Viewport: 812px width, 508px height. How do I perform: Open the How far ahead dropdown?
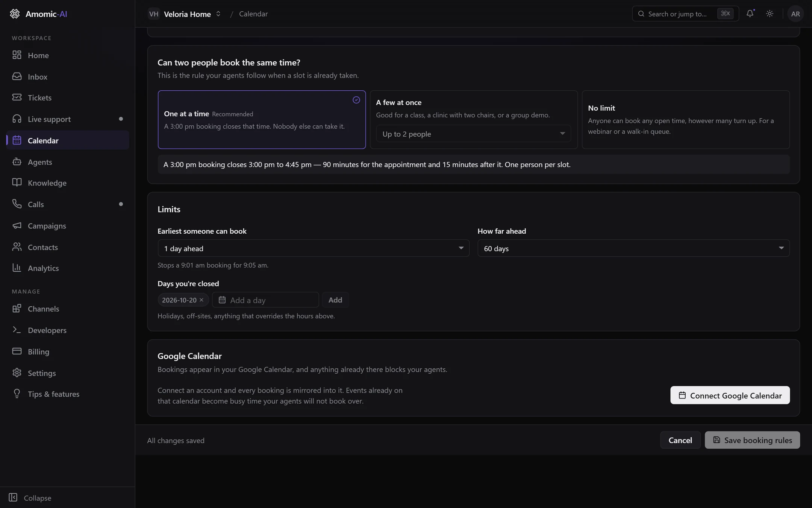click(633, 248)
